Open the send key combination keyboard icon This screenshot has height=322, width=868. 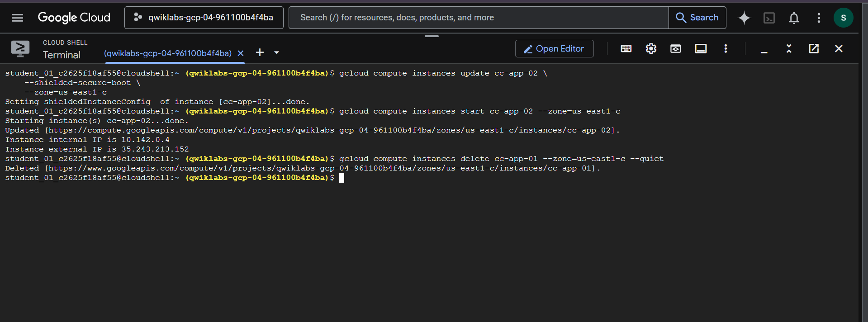point(626,48)
